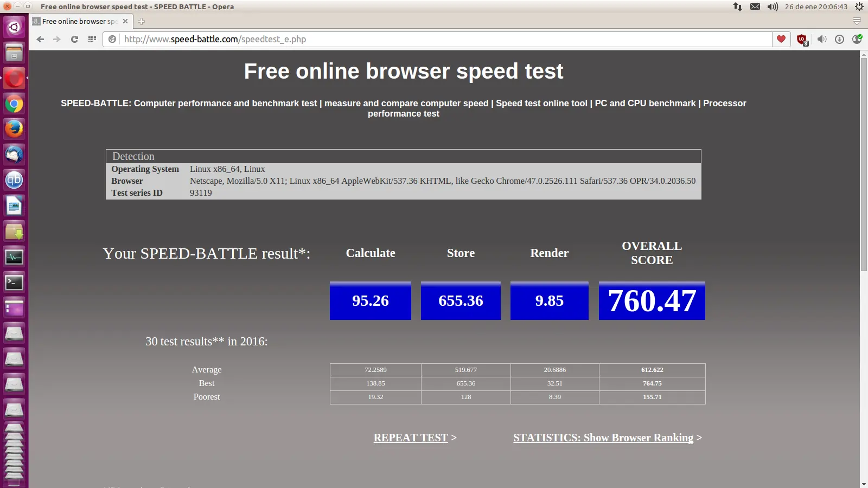The height and width of the screenshot is (488, 868).
Task: Launch the Files manager from the dock
Action: pyautogui.click(x=14, y=52)
